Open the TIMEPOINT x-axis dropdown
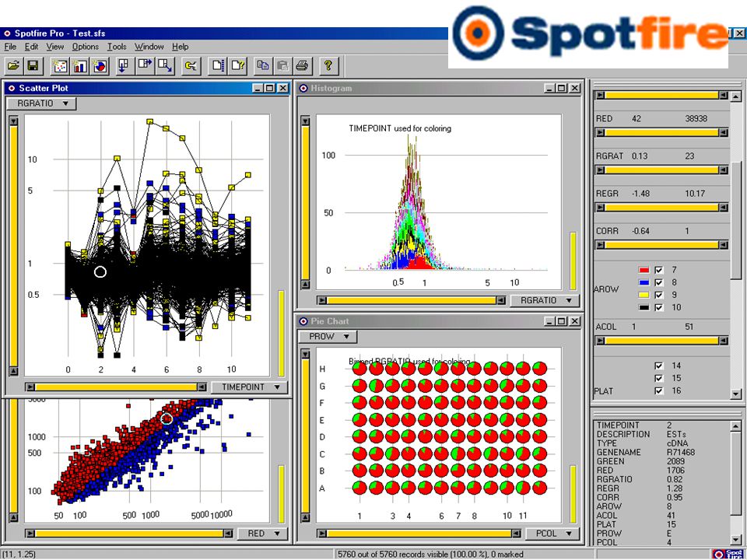This screenshot has width=747, height=560. tap(249, 387)
